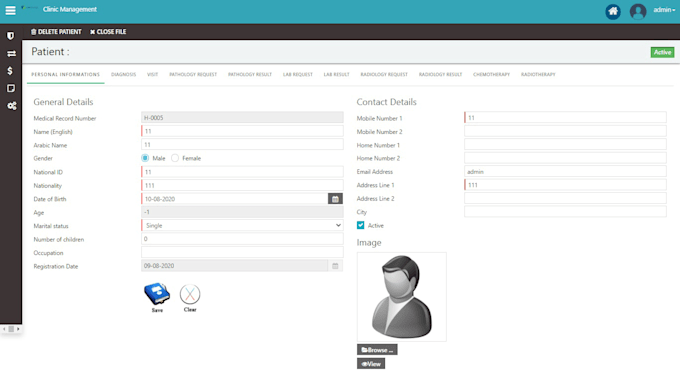Click the Save disk icon

[157, 297]
